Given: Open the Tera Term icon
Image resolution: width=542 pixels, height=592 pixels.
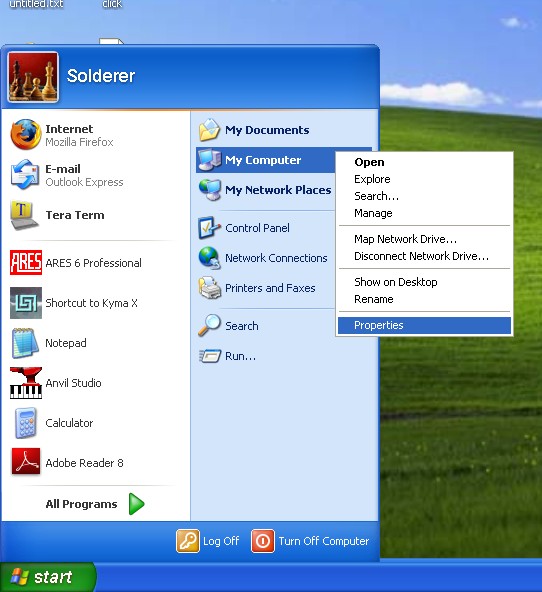Looking at the screenshot, I should 25,215.
